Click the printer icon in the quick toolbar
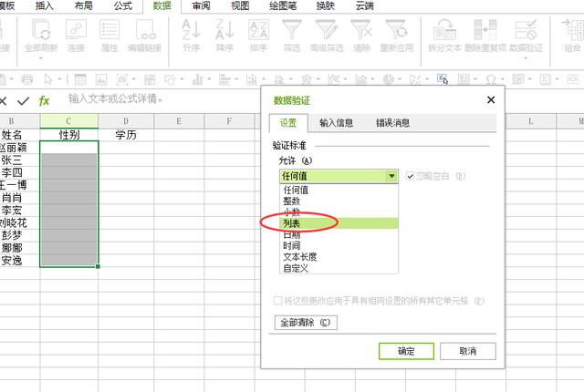The image size is (584, 392). 26,79
